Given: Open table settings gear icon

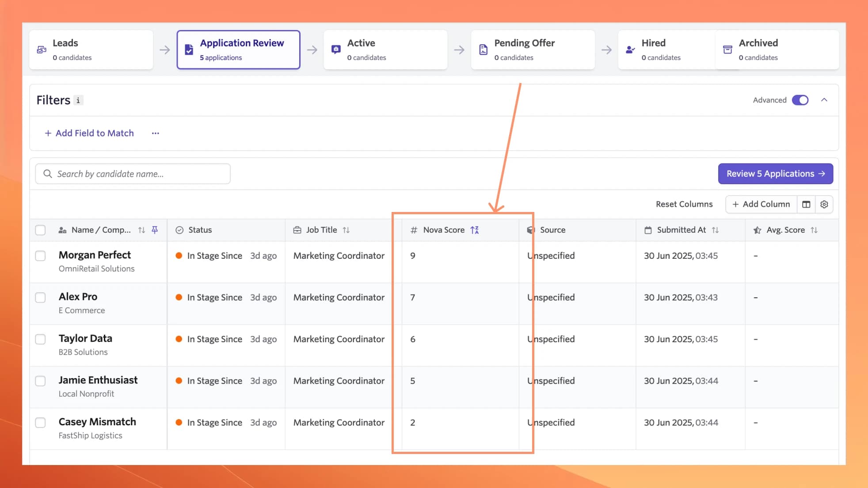Looking at the screenshot, I should coord(824,204).
